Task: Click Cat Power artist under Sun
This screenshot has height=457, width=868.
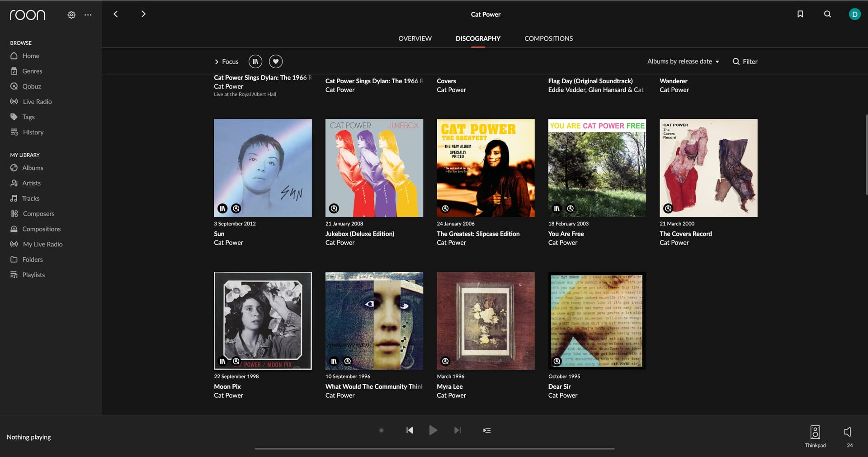Action: pos(228,243)
